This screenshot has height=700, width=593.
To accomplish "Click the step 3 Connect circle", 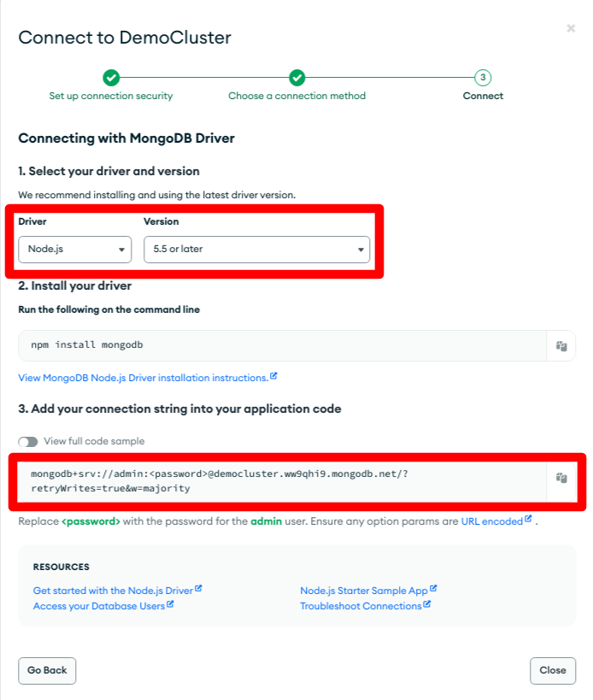I will 483,78.
